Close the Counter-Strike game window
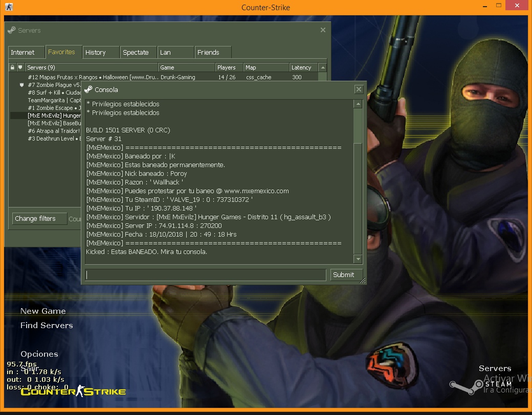 click(517, 6)
